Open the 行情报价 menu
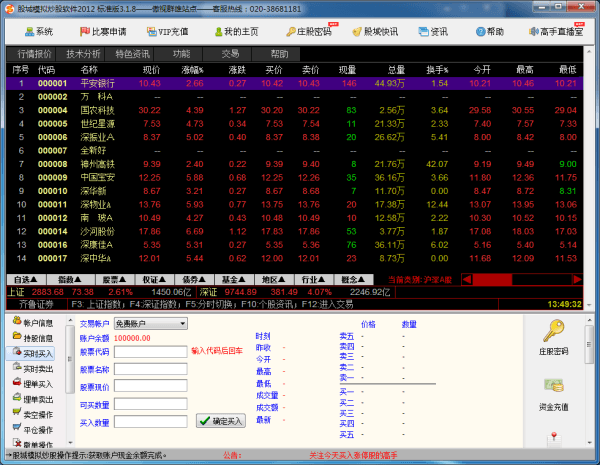The image size is (600, 465). click(x=31, y=54)
